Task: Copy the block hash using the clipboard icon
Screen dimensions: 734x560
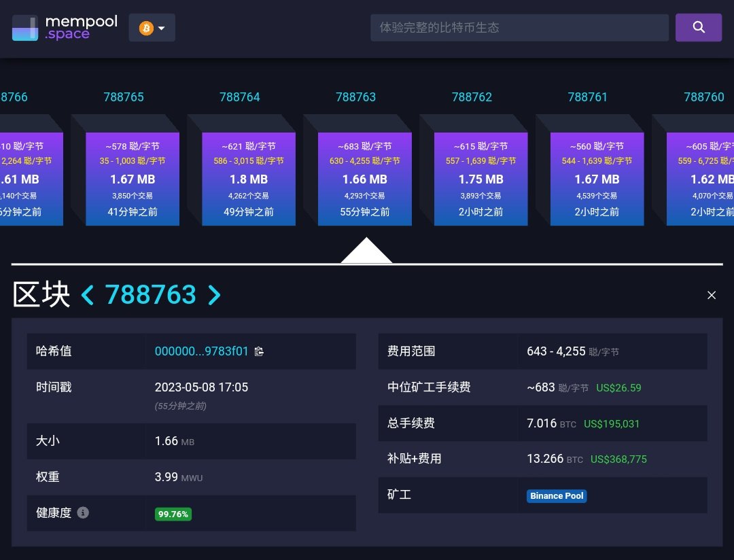Action: pos(258,351)
